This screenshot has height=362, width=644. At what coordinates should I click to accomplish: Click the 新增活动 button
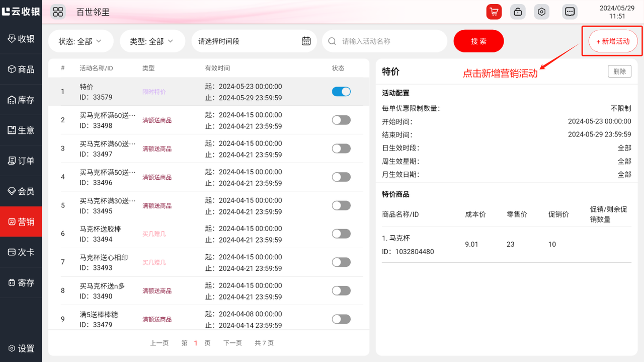pos(612,41)
